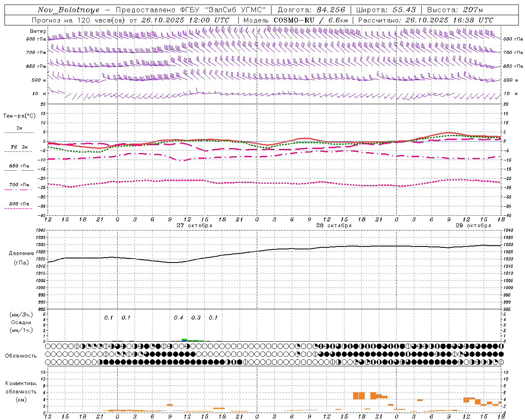
Task: Select the provider text ФГБУ "ЗапСиб УГМС"
Action: click(223, 10)
